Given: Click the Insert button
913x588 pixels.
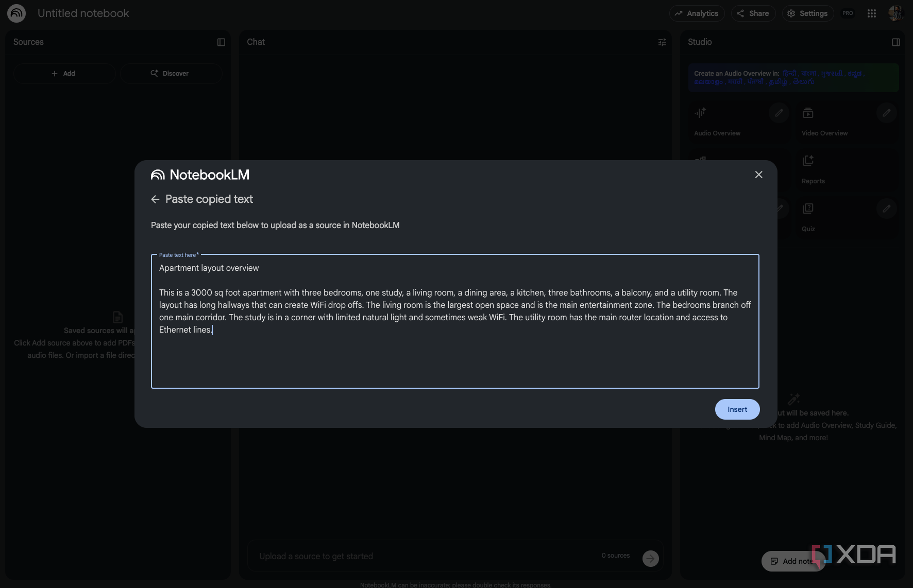Looking at the screenshot, I should click(x=737, y=409).
